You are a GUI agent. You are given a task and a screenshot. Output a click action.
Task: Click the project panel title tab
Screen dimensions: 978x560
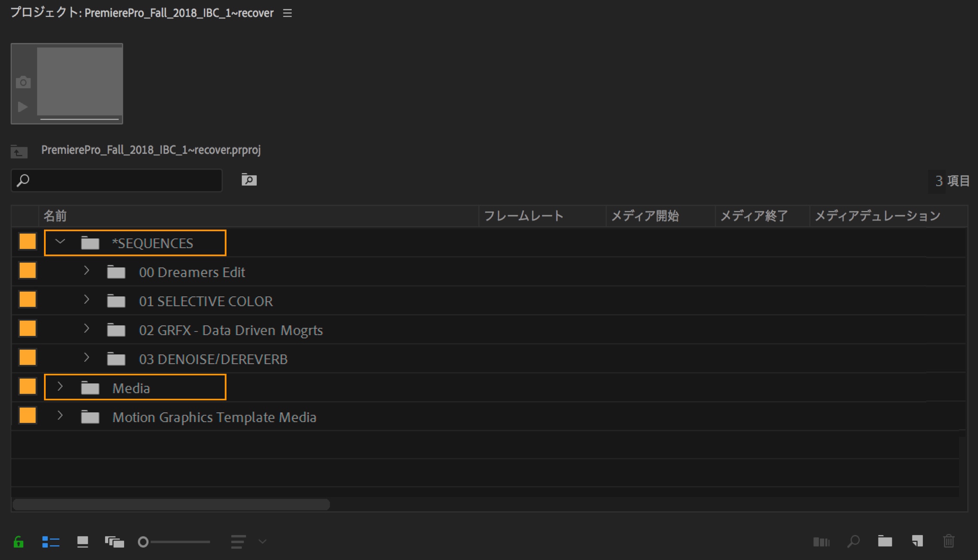[x=142, y=13]
